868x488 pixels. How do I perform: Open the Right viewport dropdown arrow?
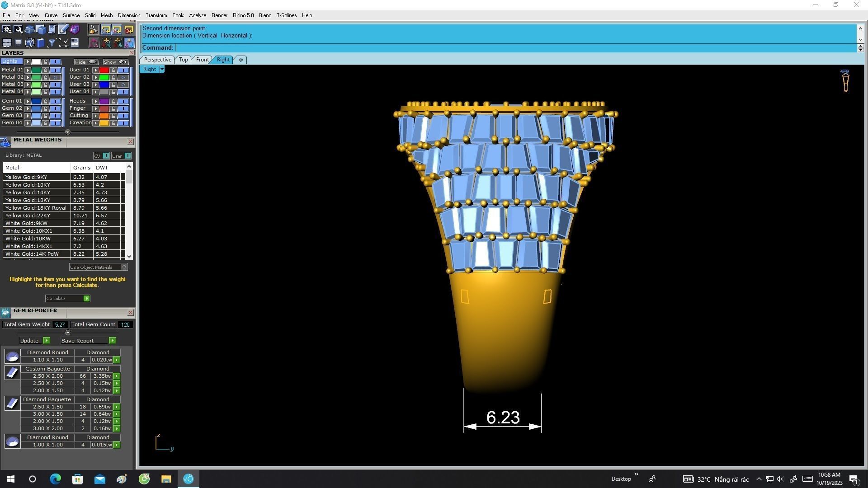[x=162, y=69]
